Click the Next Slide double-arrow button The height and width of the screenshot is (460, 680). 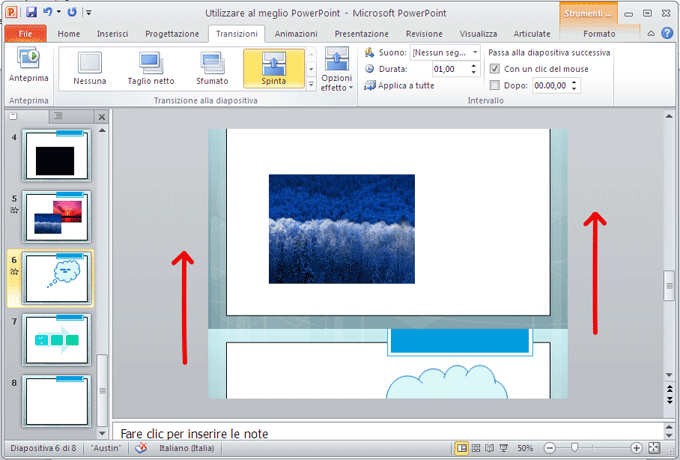click(670, 400)
